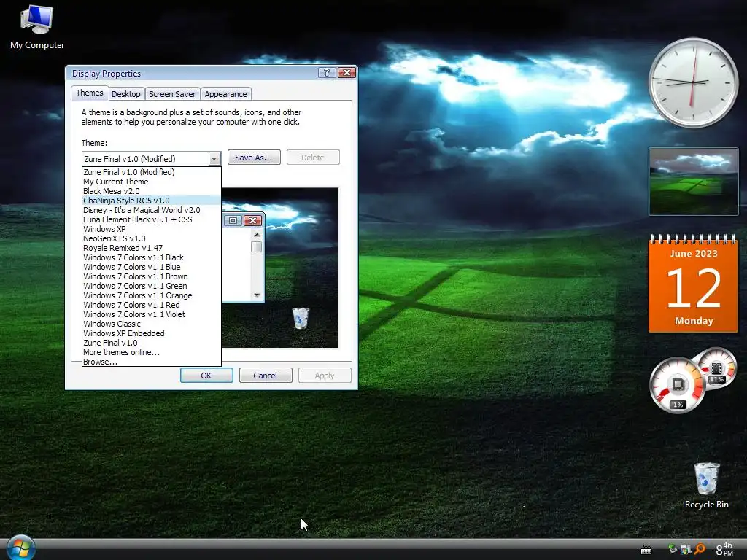Screen dimensions: 747x560
Task: Click the taskbar clock showing 8:46 PM
Action: point(724,549)
